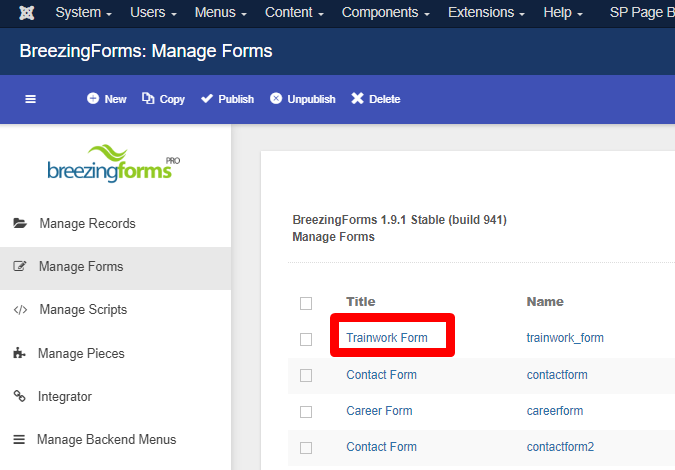The height and width of the screenshot is (470, 675).
Task: Go to Manage Scripts
Action: (x=115, y=310)
